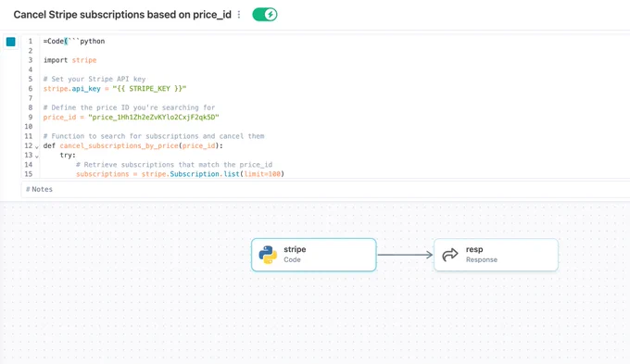Click the connector arrow between stripe and resp

(x=405, y=255)
